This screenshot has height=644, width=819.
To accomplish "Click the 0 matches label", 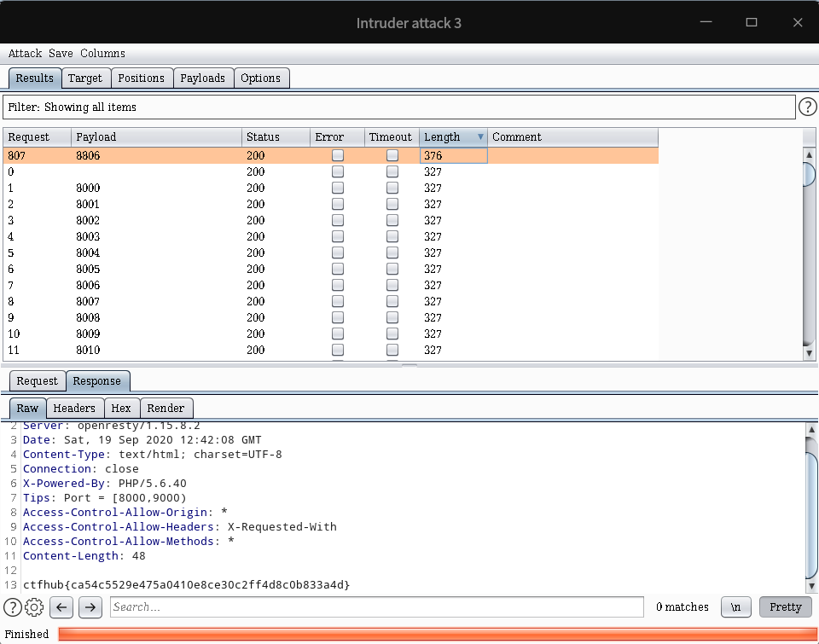I will click(x=682, y=607).
